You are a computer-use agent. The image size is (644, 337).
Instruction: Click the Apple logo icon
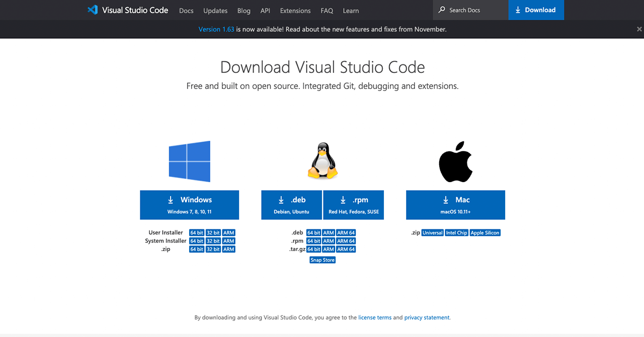click(455, 161)
